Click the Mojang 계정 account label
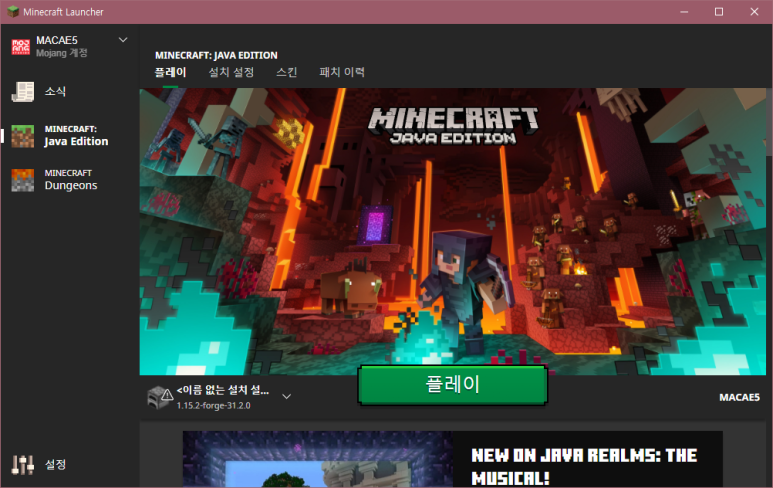773x488 pixels. (x=62, y=53)
